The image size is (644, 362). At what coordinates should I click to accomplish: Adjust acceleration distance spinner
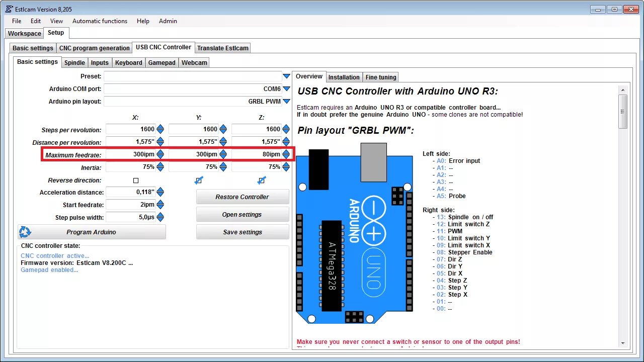(x=160, y=192)
